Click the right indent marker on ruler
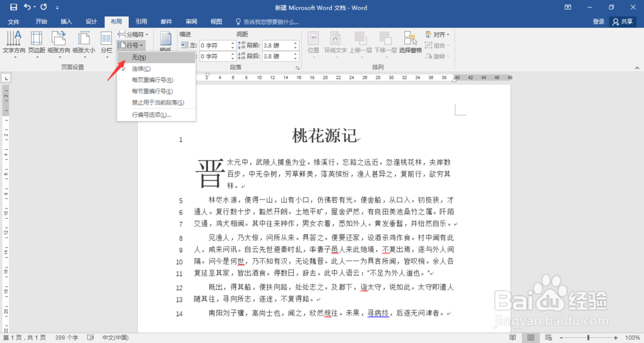644x343 pixels. pos(454,80)
